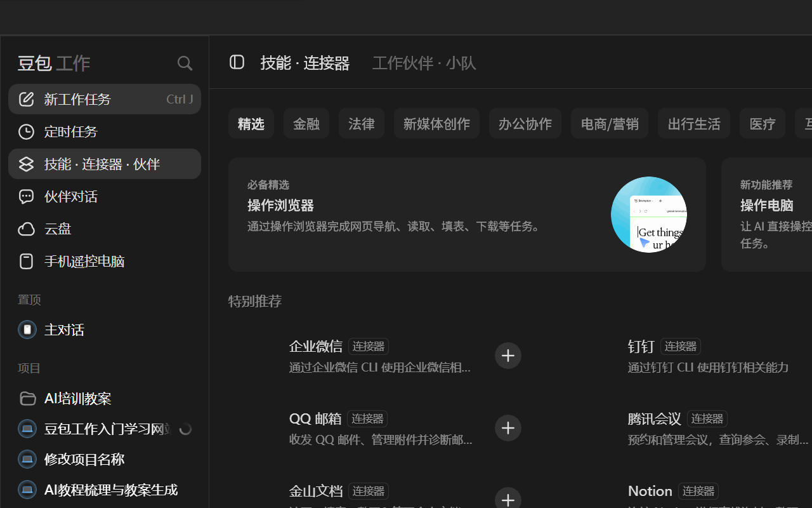Click the 必备精选 label on the card
The height and width of the screenshot is (508, 812).
coord(268,185)
